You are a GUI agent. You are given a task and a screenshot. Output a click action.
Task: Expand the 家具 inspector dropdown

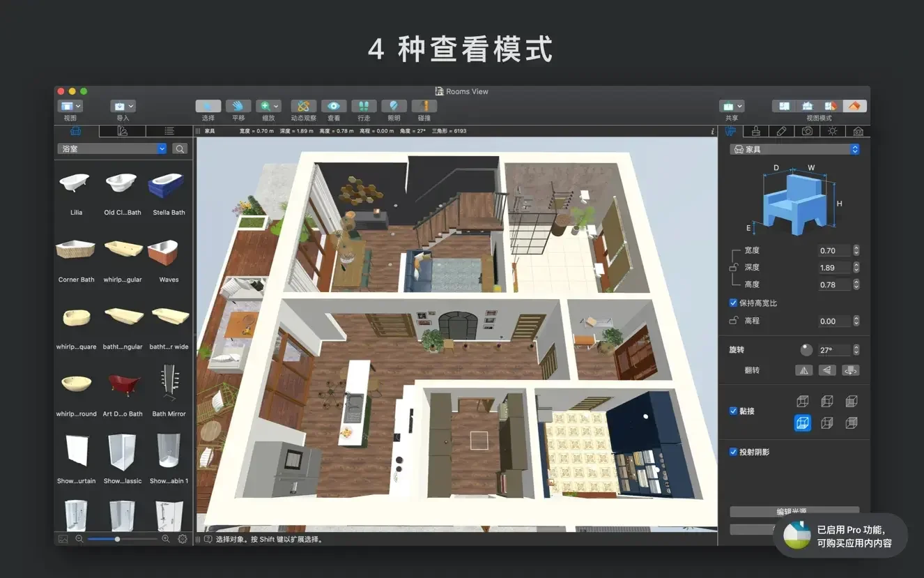[794, 149]
